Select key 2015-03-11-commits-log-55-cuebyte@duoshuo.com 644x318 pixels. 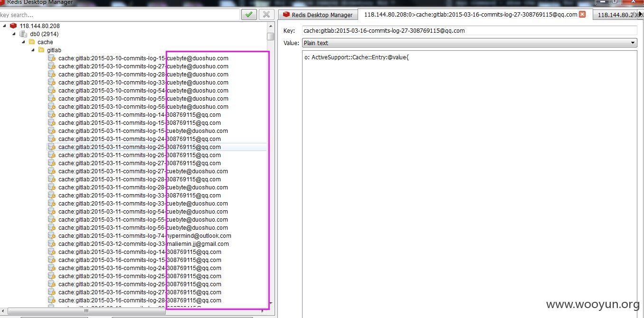click(143, 219)
